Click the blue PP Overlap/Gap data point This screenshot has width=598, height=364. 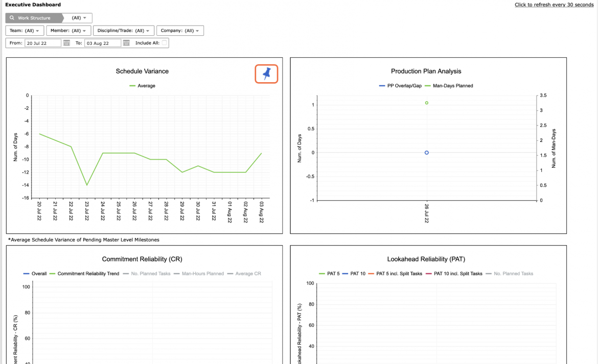pyautogui.click(x=426, y=153)
